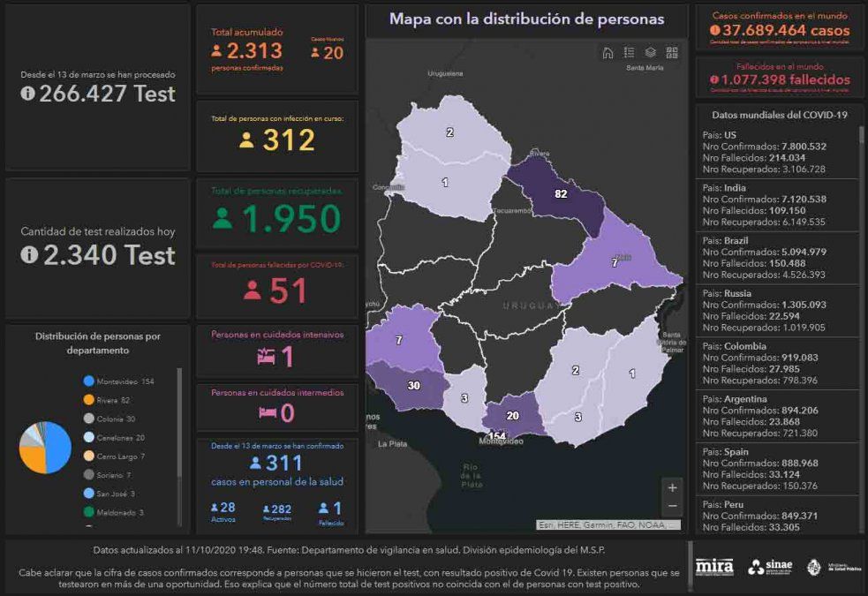The height and width of the screenshot is (596, 868).
Task: Zoom out with the map minus button
Action: coord(672,506)
